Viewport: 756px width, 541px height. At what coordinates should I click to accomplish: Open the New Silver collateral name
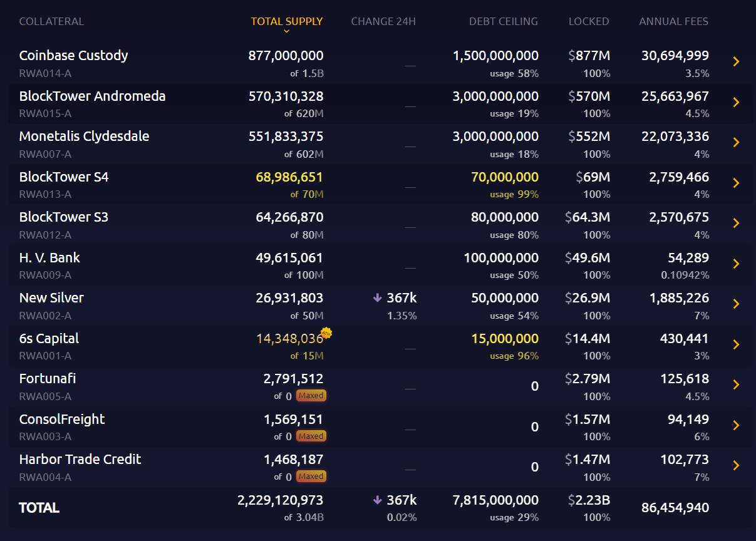click(51, 298)
